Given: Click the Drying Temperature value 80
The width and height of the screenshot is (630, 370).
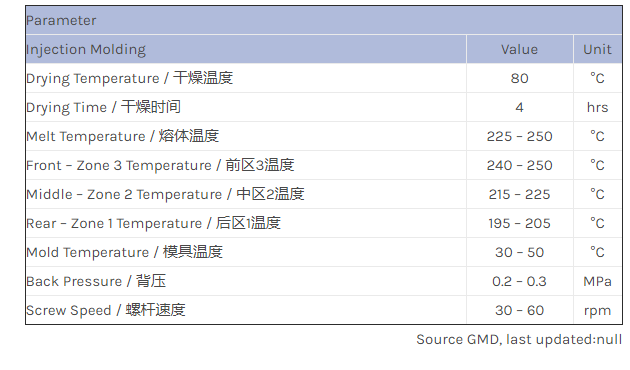Looking at the screenshot, I should pos(520,78).
